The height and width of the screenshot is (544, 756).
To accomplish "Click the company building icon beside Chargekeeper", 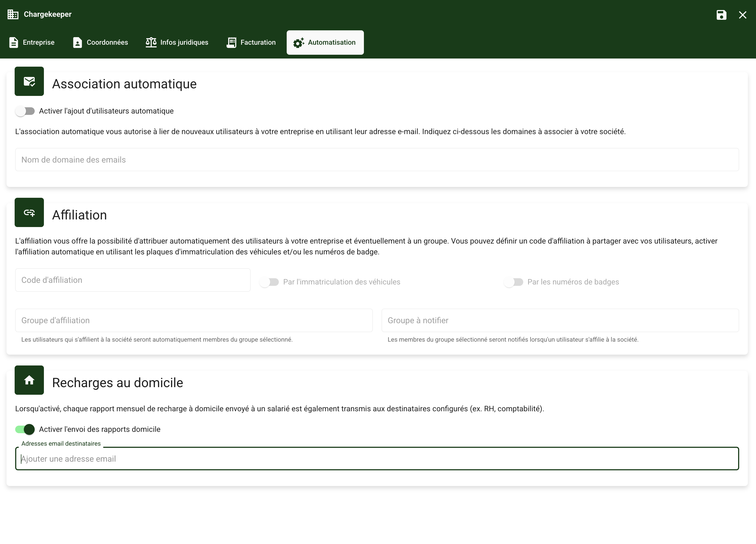I will click(x=13, y=14).
